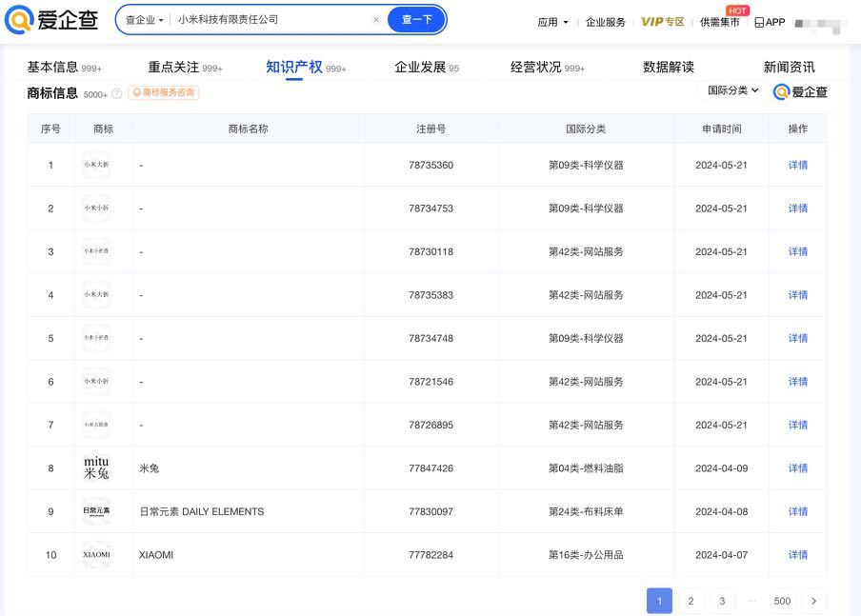
Task: Open 详情 for registration 78735383
Action: 798,295
